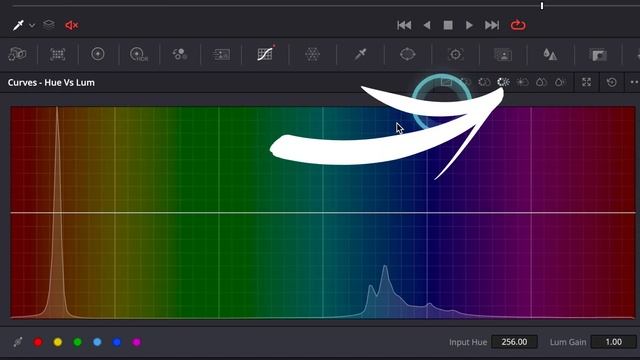
Task: Reset the Hue Vs Lum curve
Action: pyautogui.click(x=611, y=82)
